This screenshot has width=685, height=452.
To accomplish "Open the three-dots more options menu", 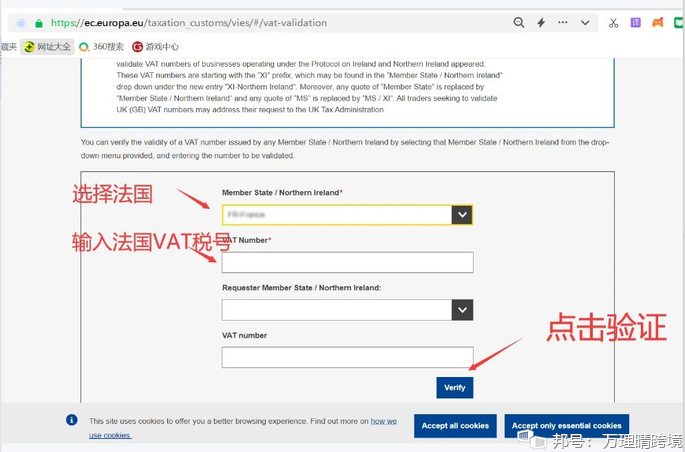I will [x=563, y=23].
